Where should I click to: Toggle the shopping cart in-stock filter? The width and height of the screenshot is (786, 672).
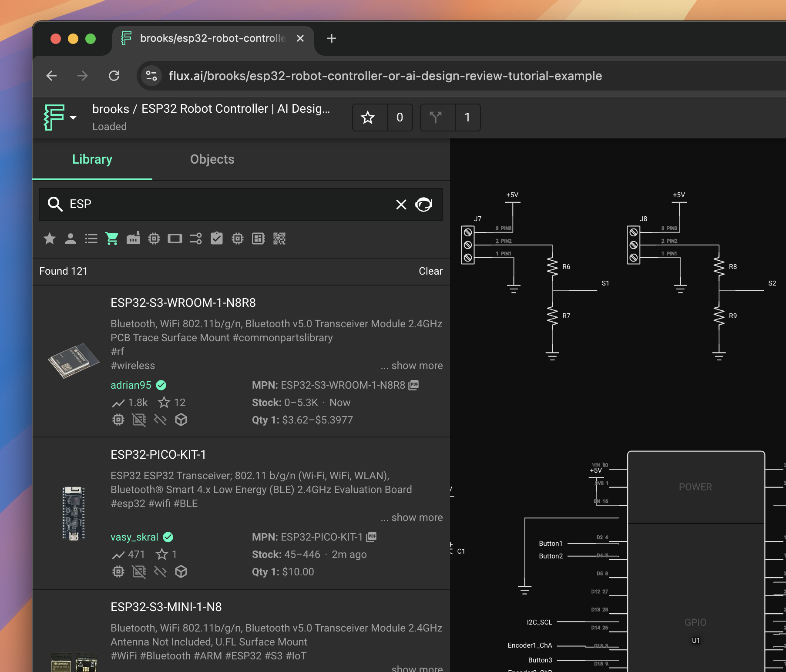[x=112, y=239]
